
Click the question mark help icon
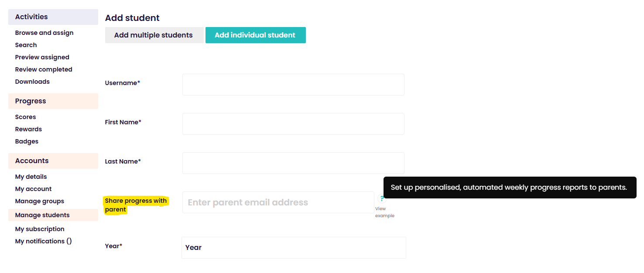pyautogui.click(x=382, y=198)
